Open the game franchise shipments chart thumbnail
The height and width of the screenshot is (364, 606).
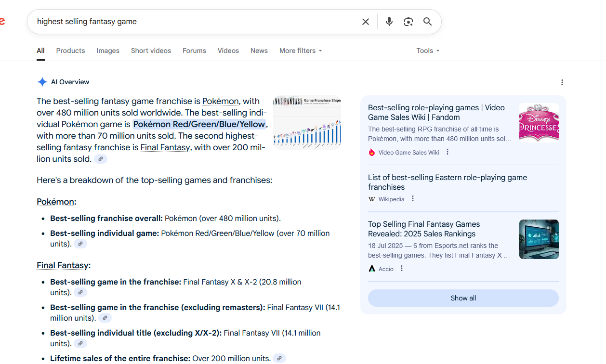pyautogui.click(x=307, y=123)
